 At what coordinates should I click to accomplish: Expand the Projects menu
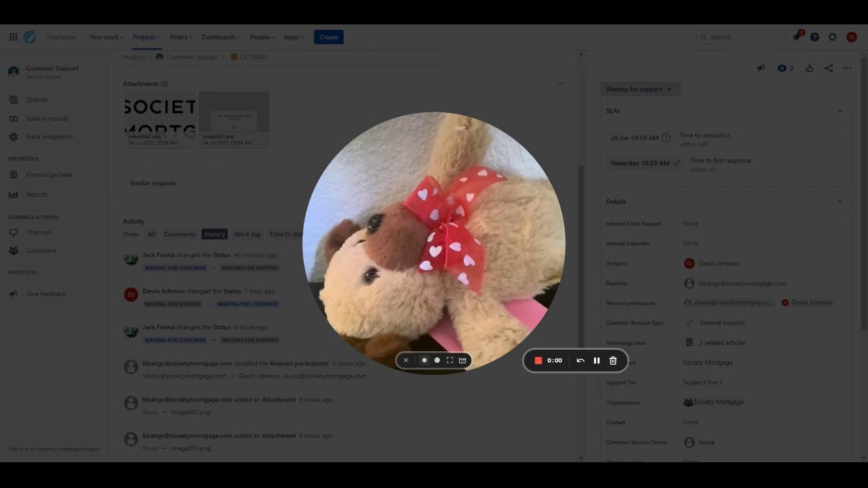(x=146, y=37)
